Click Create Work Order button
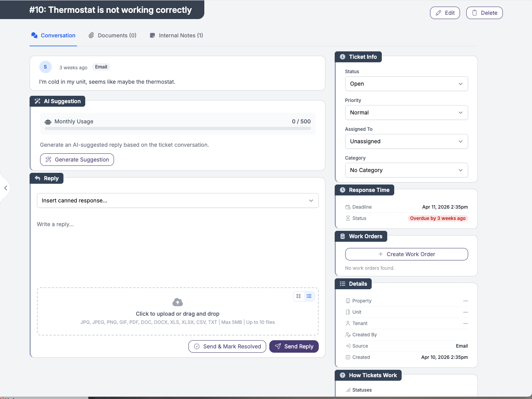Image resolution: width=532 pixels, height=399 pixels. pyautogui.click(x=406, y=254)
